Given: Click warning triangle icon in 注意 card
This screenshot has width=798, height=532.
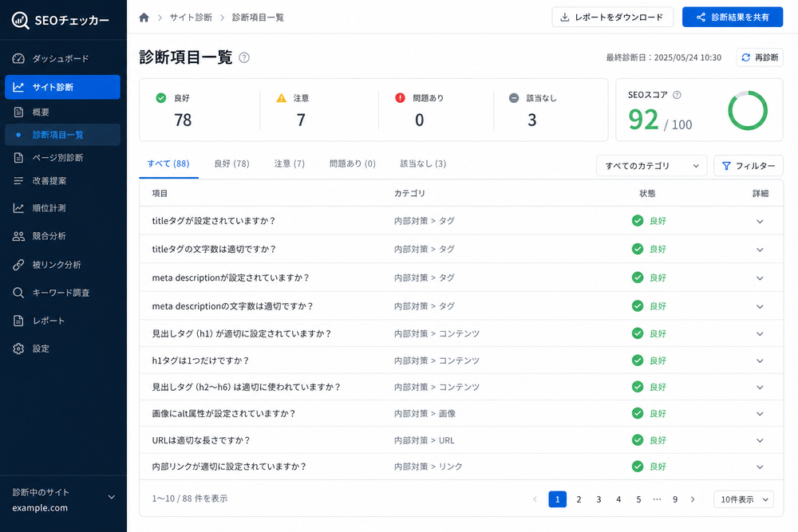Looking at the screenshot, I should [x=282, y=97].
